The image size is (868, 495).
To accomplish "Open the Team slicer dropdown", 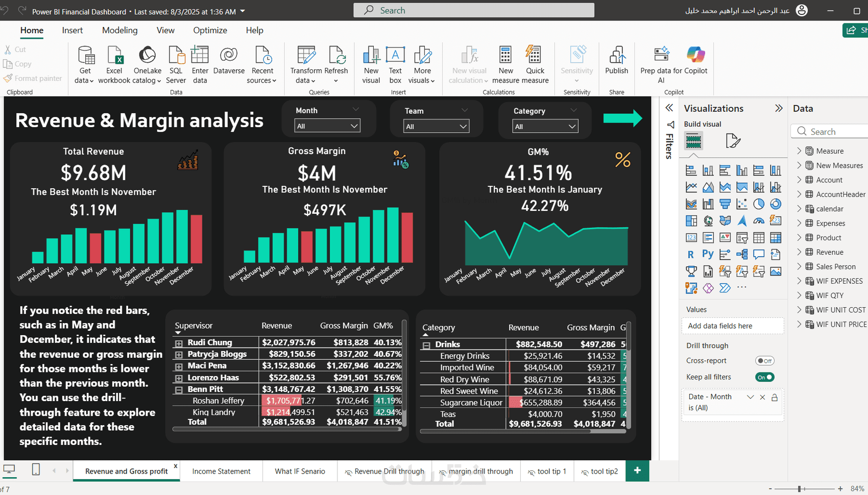I will point(436,126).
